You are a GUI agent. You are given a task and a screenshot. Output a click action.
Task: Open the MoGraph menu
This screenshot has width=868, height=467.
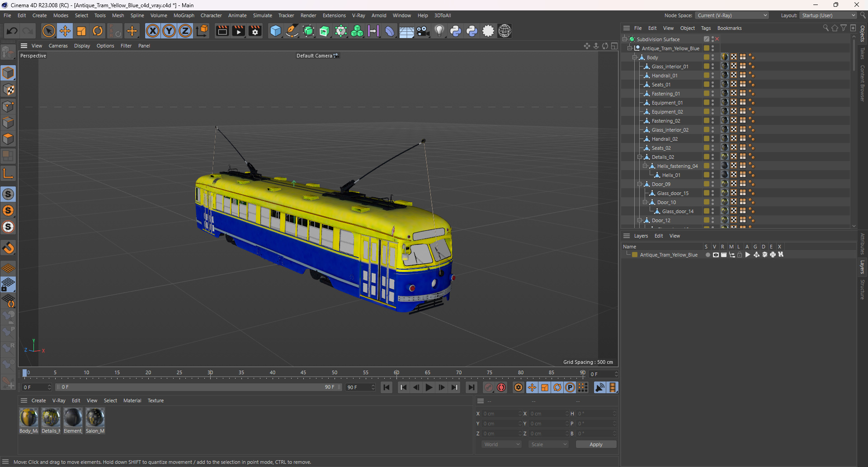point(184,15)
